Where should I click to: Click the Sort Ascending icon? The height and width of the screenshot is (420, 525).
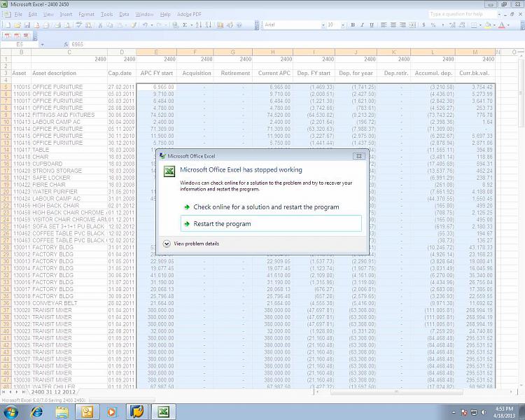(199, 25)
